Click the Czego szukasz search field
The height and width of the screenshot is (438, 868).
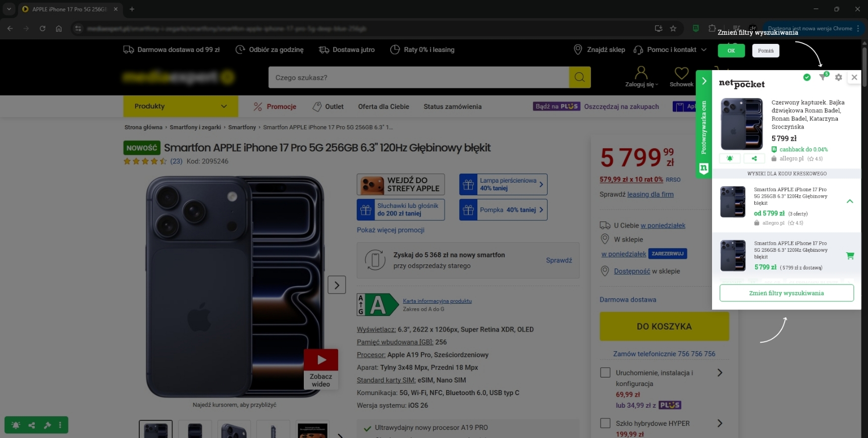[x=418, y=77]
